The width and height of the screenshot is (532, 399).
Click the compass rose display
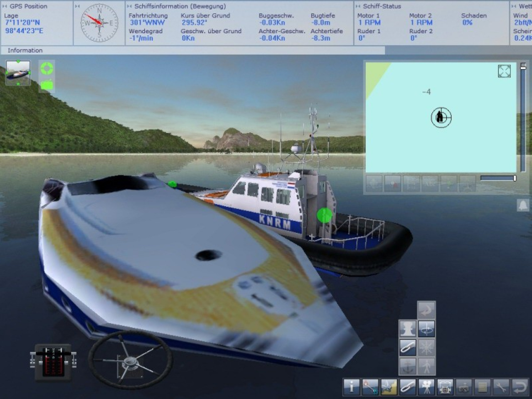[99, 23]
